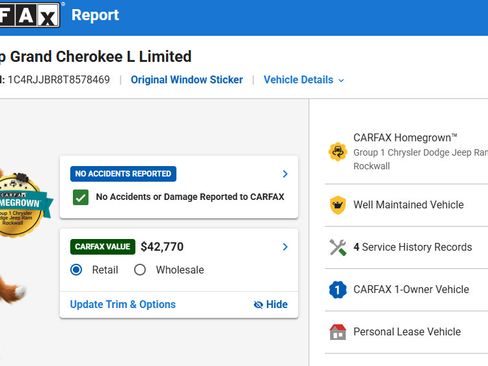This screenshot has width=488, height=366.
Task: Click the crossed-eye Hide icon
Action: (x=258, y=305)
